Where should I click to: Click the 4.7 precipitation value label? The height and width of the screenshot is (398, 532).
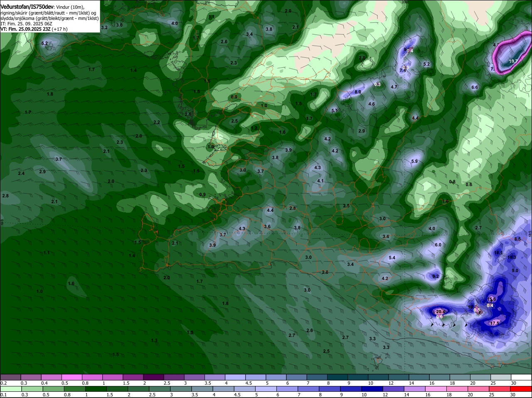(394, 87)
